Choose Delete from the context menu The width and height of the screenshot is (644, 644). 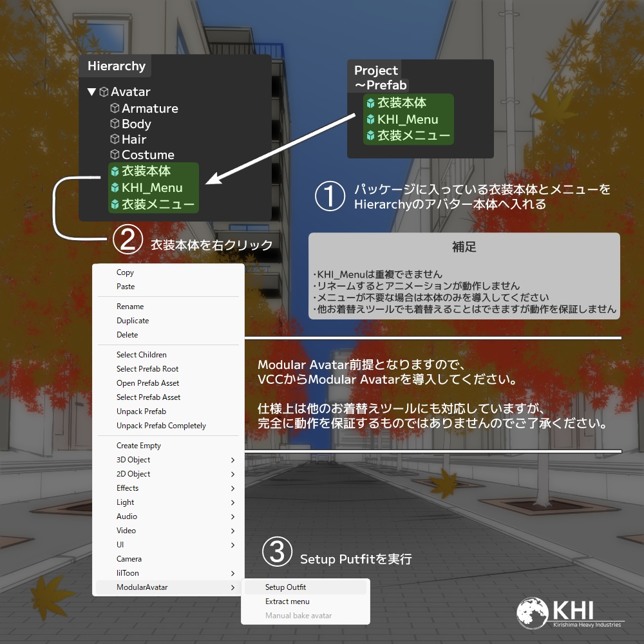click(168, 335)
